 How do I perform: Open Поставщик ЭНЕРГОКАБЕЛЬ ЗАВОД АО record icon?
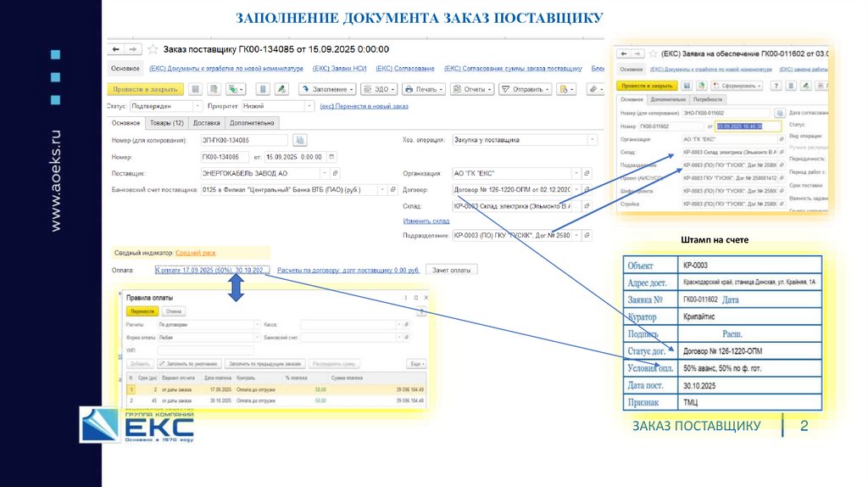click(335, 173)
